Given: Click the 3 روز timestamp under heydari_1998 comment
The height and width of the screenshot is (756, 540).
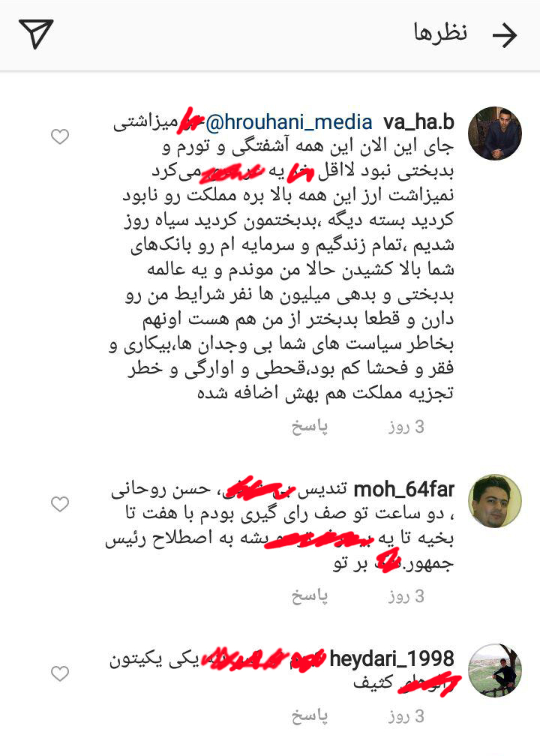Looking at the screenshot, I should [x=406, y=716].
